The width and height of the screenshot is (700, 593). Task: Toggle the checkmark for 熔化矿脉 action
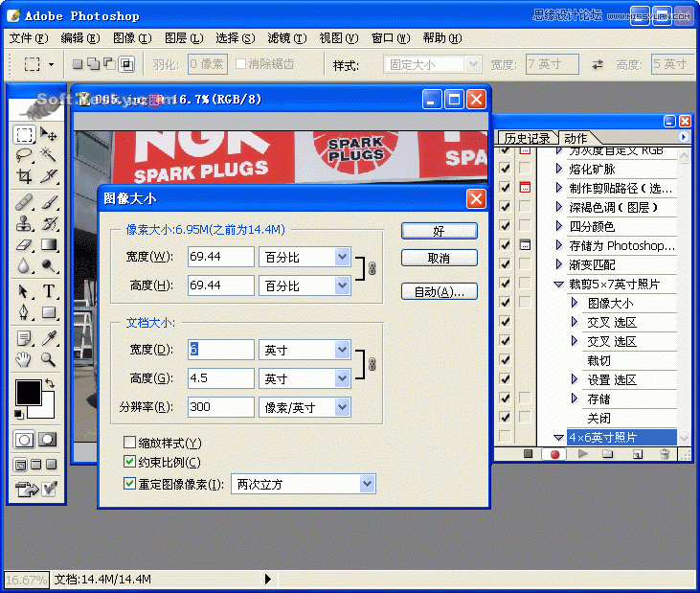point(505,169)
